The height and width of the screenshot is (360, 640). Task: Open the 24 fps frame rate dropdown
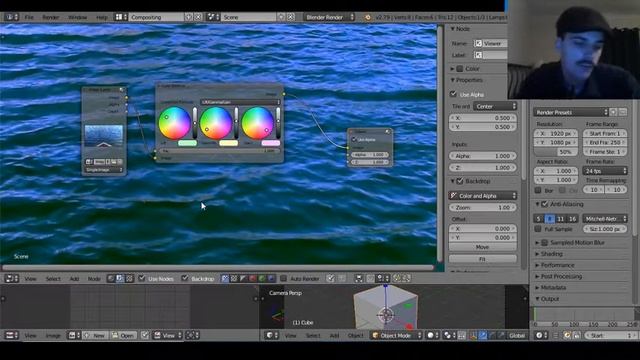click(x=605, y=171)
